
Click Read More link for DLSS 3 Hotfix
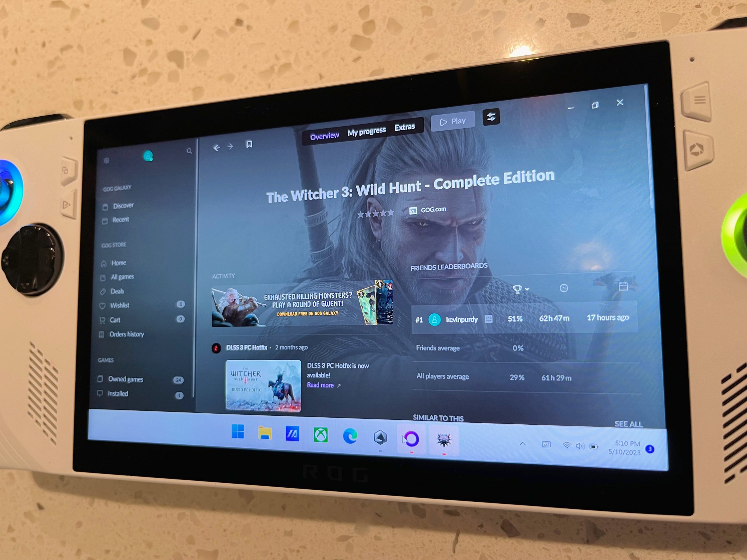[x=323, y=386]
